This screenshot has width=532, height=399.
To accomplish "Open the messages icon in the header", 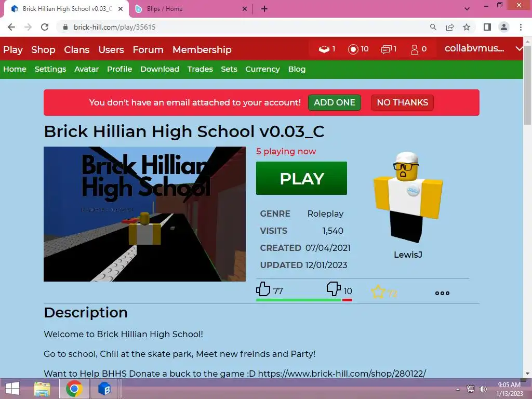I will click(x=386, y=49).
